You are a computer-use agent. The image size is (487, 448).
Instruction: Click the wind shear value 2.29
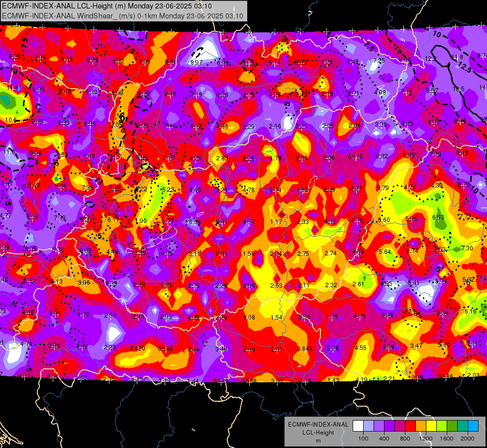tap(248, 126)
